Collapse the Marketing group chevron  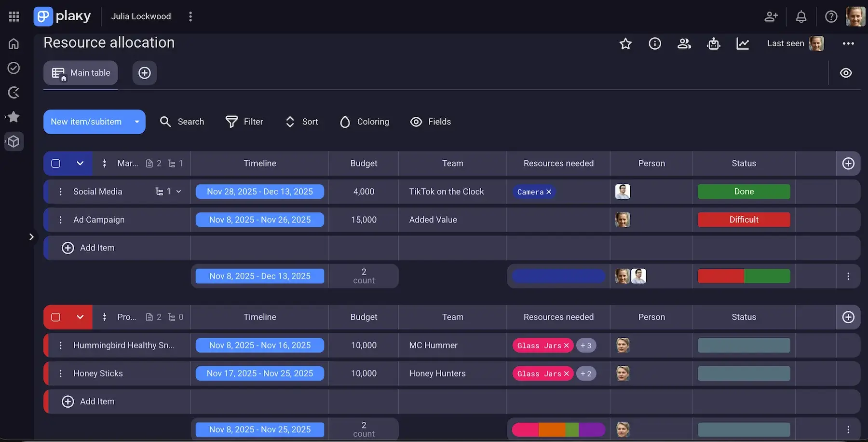(x=80, y=164)
